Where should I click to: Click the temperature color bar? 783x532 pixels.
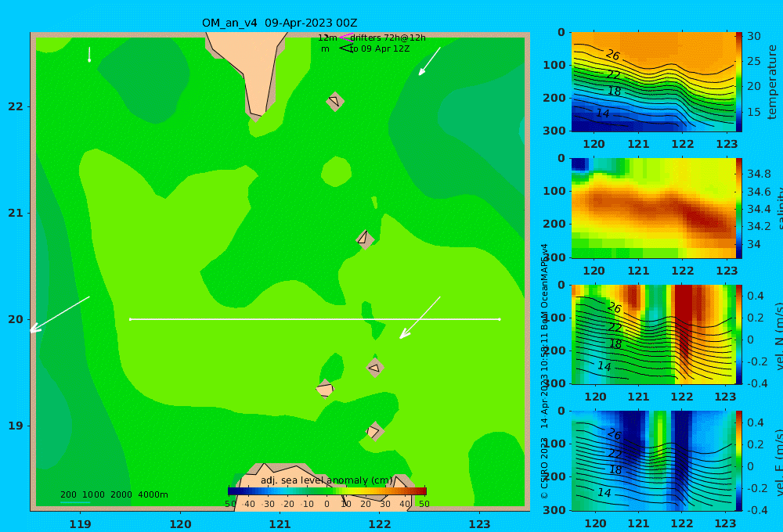(x=739, y=82)
